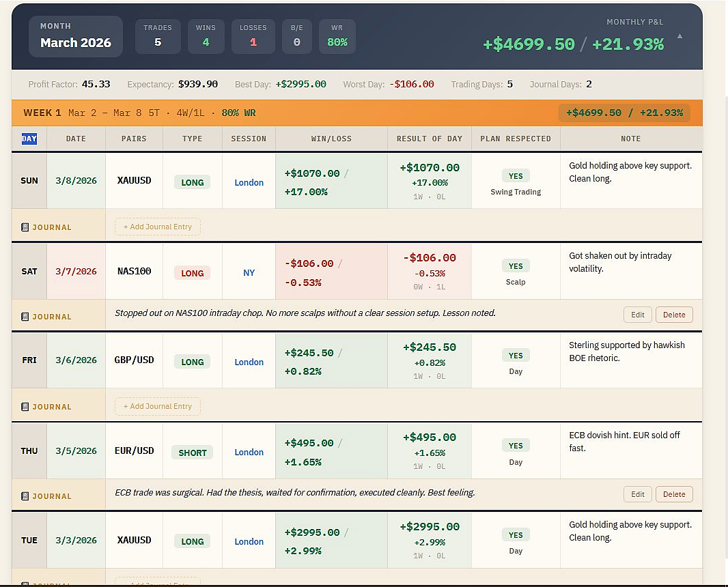This screenshot has height=587, width=728.
Task: Delete Thursday's ECB journal entry
Action: tap(674, 493)
